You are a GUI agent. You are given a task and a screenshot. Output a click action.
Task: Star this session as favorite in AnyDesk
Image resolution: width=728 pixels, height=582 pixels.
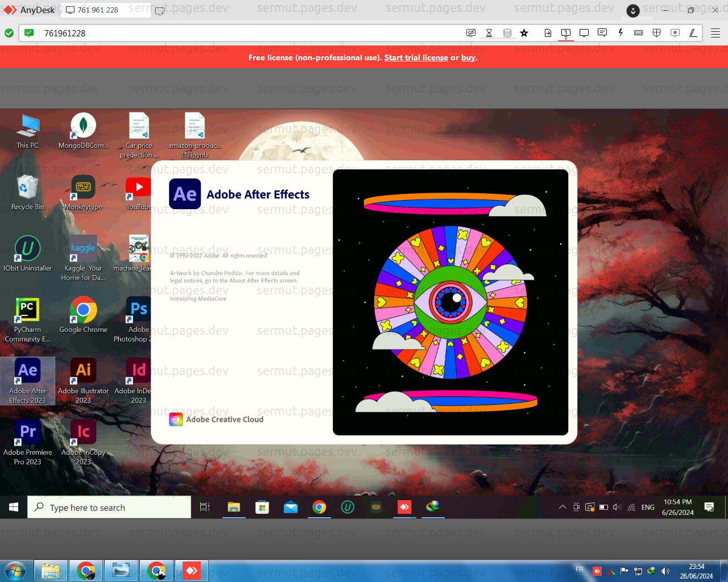click(x=524, y=33)
